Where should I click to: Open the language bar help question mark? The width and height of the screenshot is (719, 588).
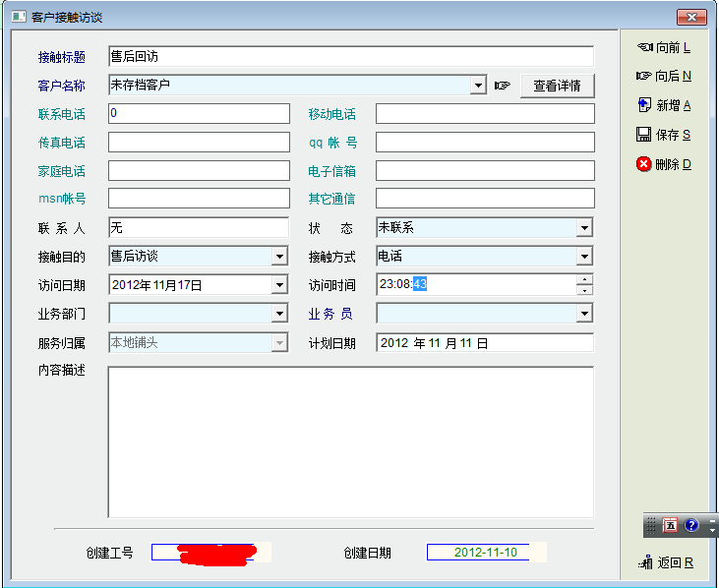[691, 526]
